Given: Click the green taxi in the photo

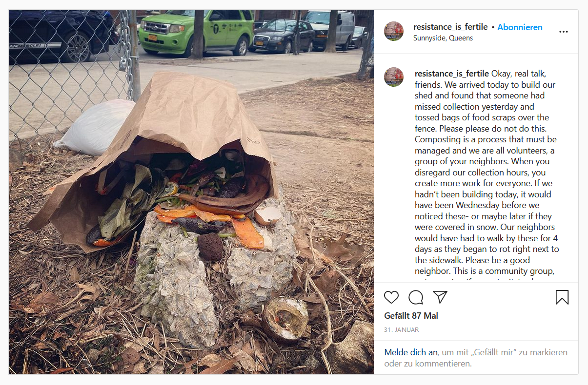Looking at the screenshot, I should pos(197,32).
